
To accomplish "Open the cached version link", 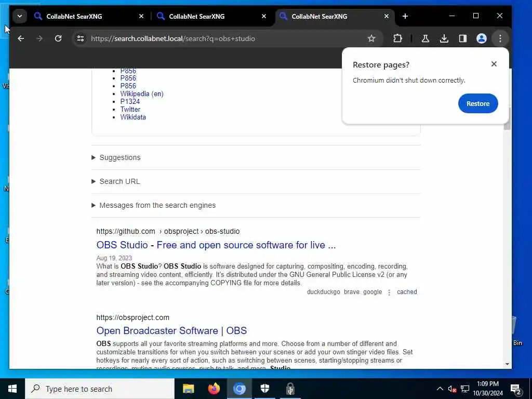I will tap(407, 292).
